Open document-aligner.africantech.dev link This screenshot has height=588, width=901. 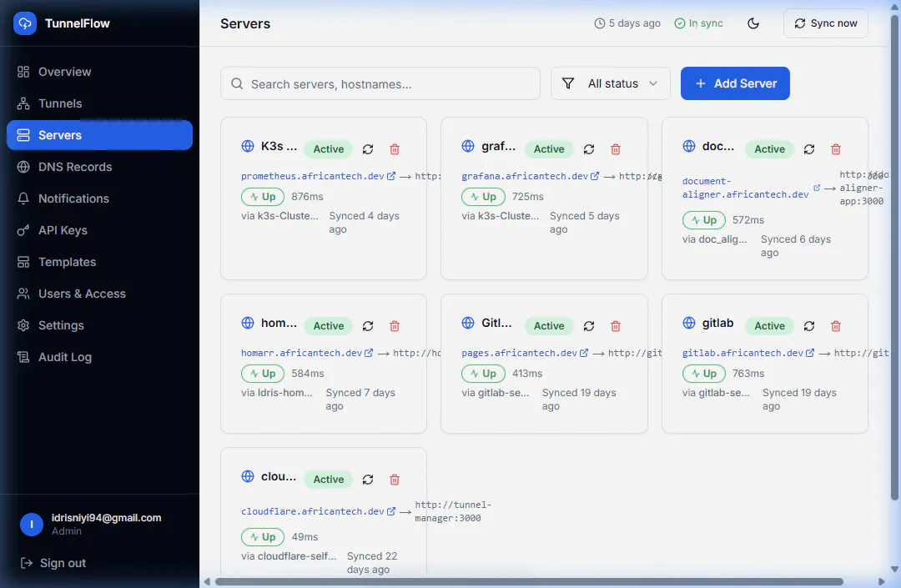[751, 188]
